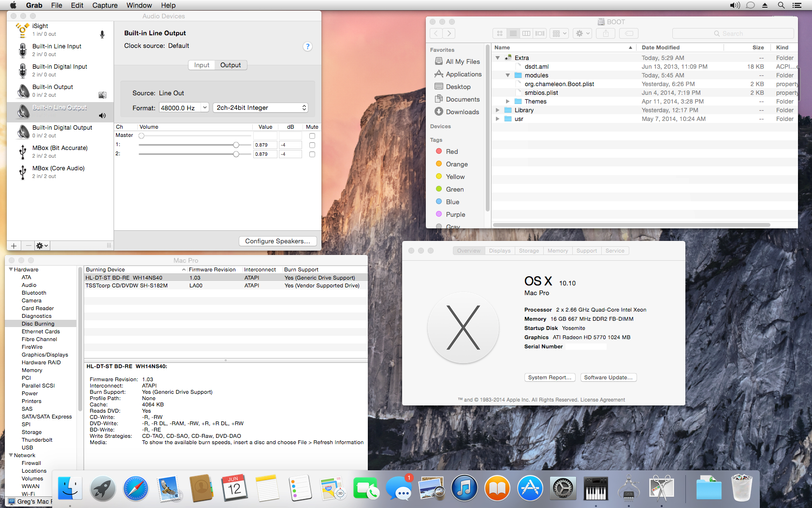Add audio device with plus button
This screenshot has width=812, height=508.
[14, 246]
